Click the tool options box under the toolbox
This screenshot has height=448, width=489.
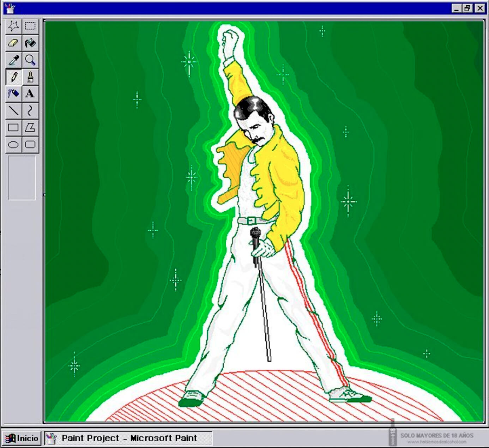tap(22, 178)
